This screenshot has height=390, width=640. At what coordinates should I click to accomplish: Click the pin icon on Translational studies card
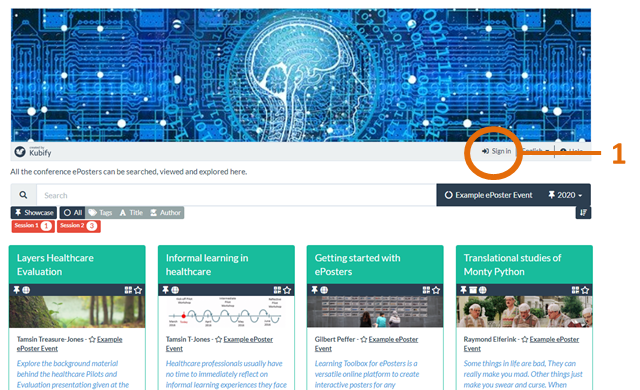tap(464, 290)
